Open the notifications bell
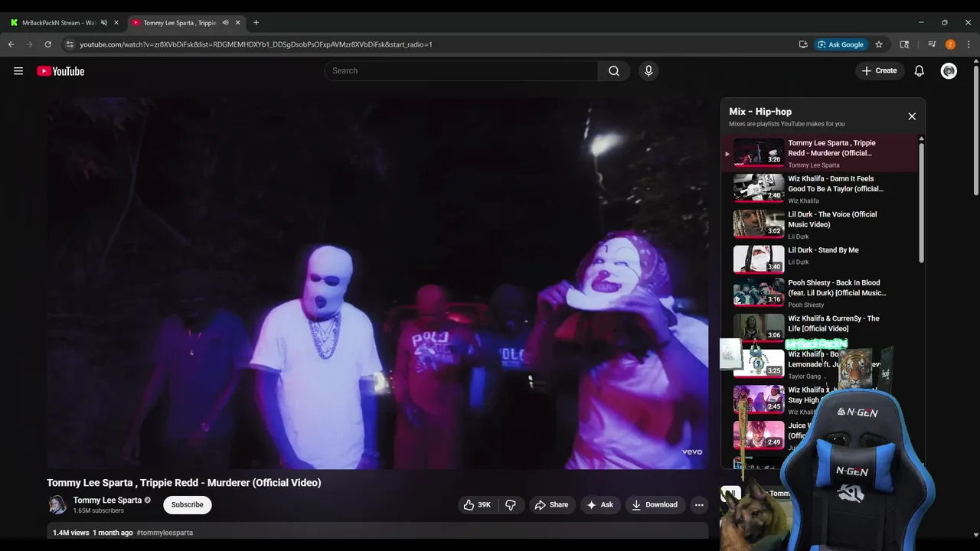This screenshot has width=980, height=551. [x=920, y=71]
